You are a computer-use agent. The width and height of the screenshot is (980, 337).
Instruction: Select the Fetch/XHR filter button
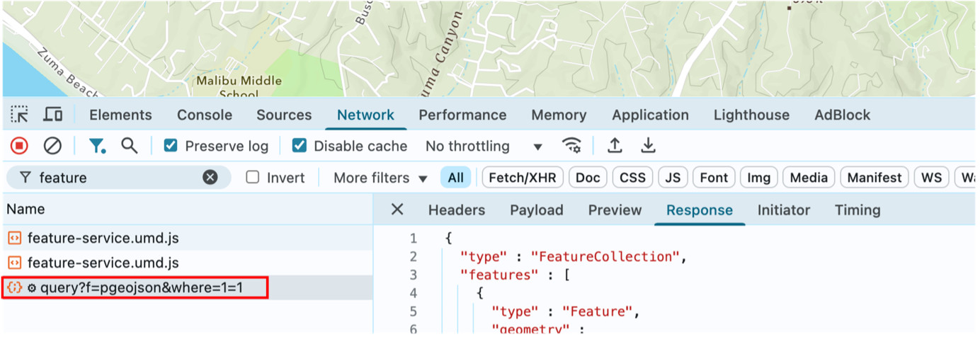click(x=521, y=178)
